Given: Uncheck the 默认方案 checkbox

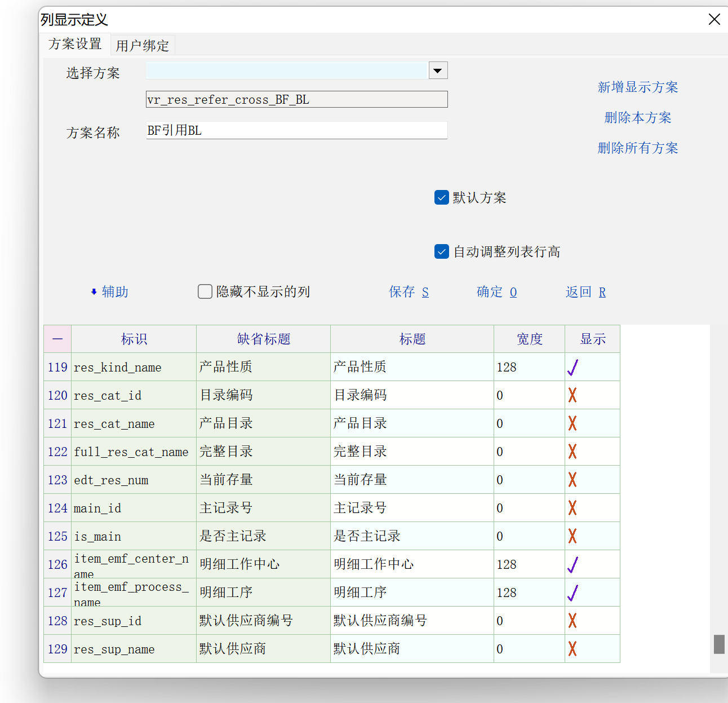Looking at the screenshot, I should click(x=442, y=197).
